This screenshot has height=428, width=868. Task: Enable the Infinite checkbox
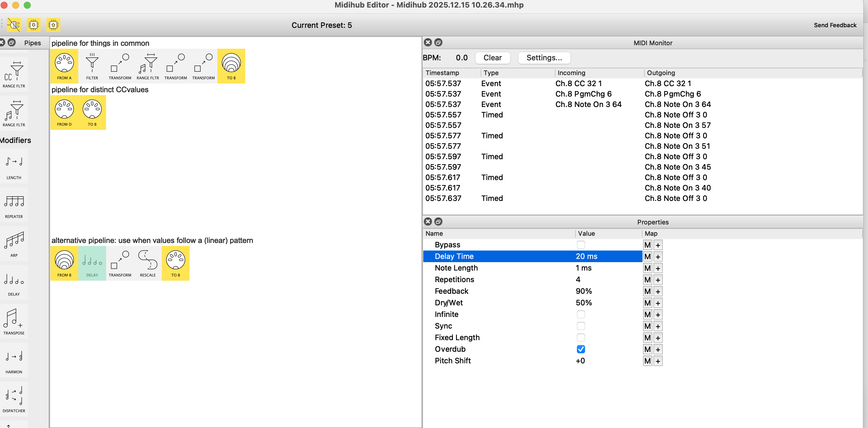point(581,314)
